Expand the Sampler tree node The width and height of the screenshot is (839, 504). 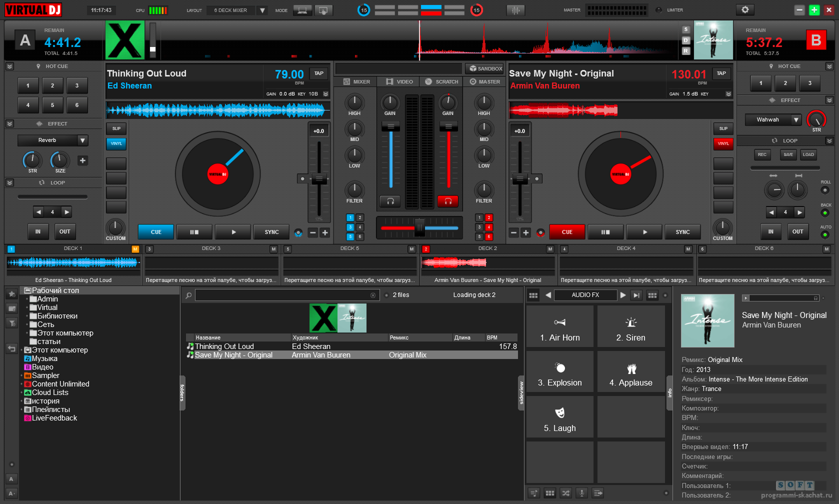(x=21, y=375)
